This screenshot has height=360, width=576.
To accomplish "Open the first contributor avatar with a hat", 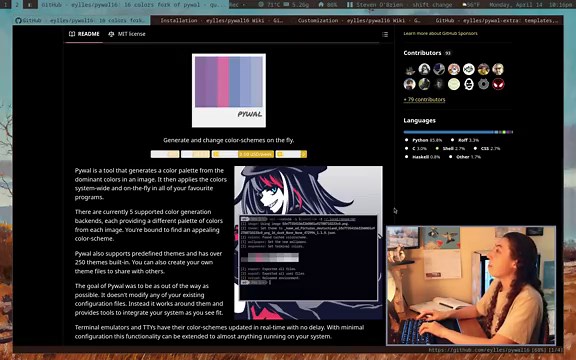I will [410, 69].
